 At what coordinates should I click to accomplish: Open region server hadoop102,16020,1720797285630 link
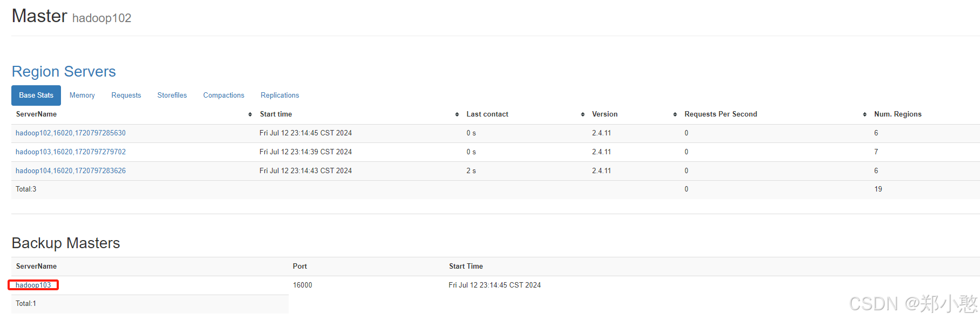[x=71, y=133]
